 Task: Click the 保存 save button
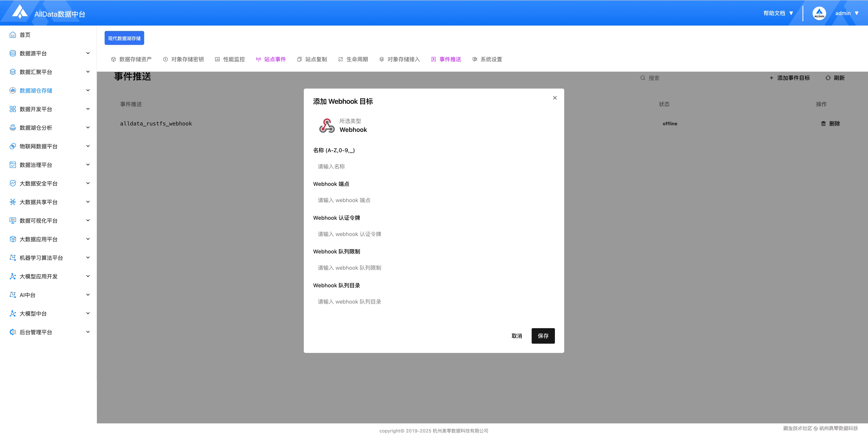(x=543, y=336)
